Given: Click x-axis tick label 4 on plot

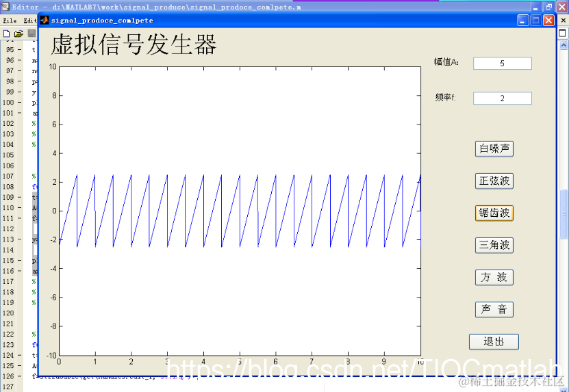Looking at the screenshot, I should 203,362.
